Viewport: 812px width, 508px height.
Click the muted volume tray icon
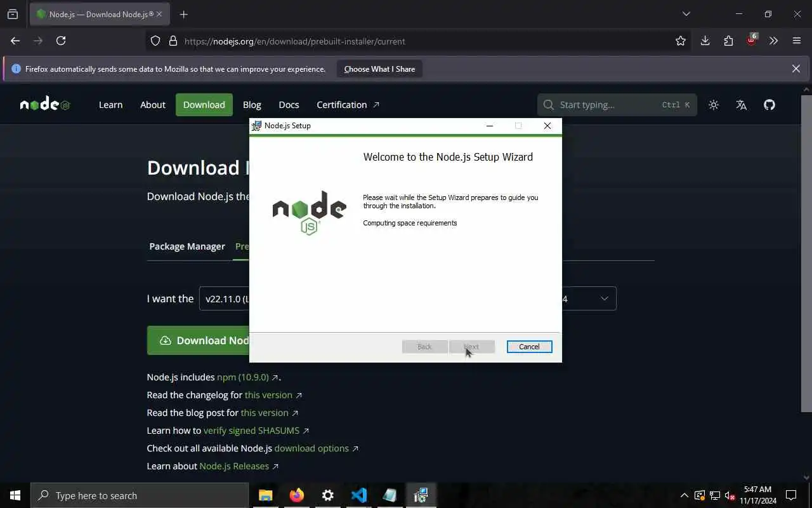(730, 495)
